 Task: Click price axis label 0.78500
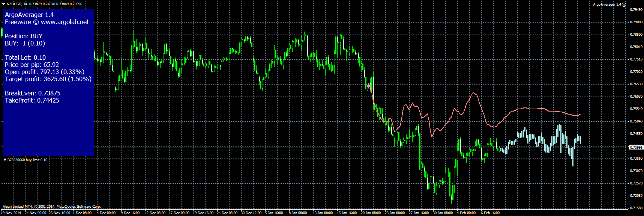point(636,35)
